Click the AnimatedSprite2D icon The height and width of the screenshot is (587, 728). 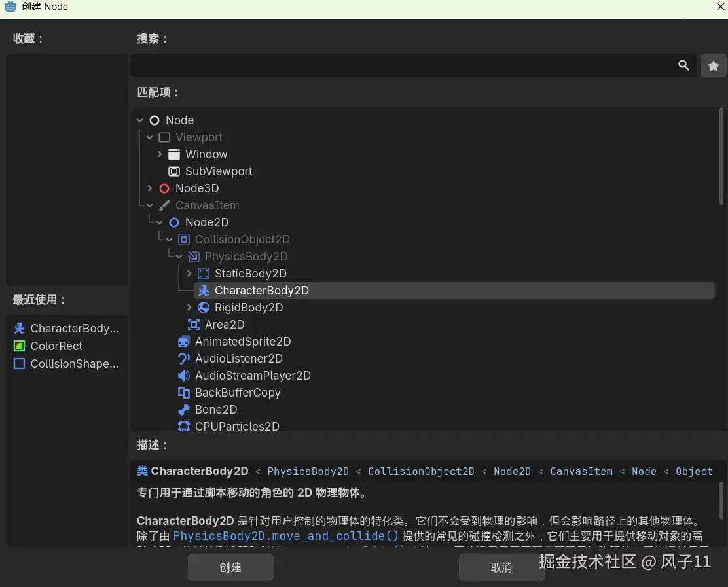point(184,342)
